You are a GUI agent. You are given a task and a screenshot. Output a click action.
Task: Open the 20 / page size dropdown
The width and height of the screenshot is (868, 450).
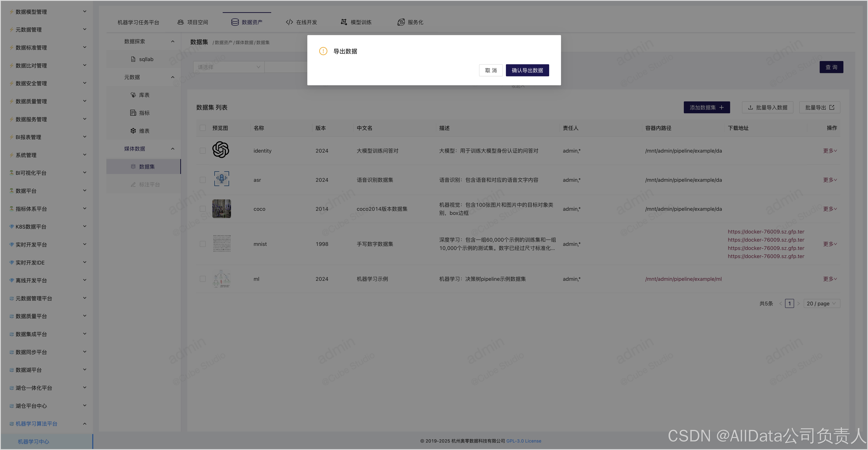[822, 304]
